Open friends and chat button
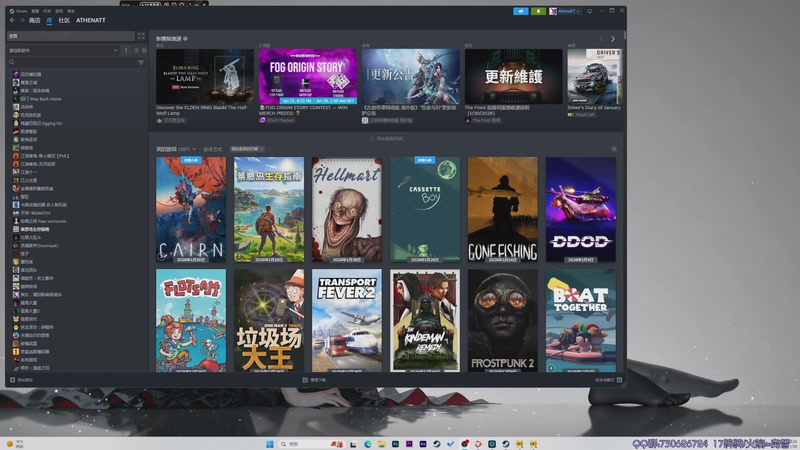 click(x=608, y=380)
